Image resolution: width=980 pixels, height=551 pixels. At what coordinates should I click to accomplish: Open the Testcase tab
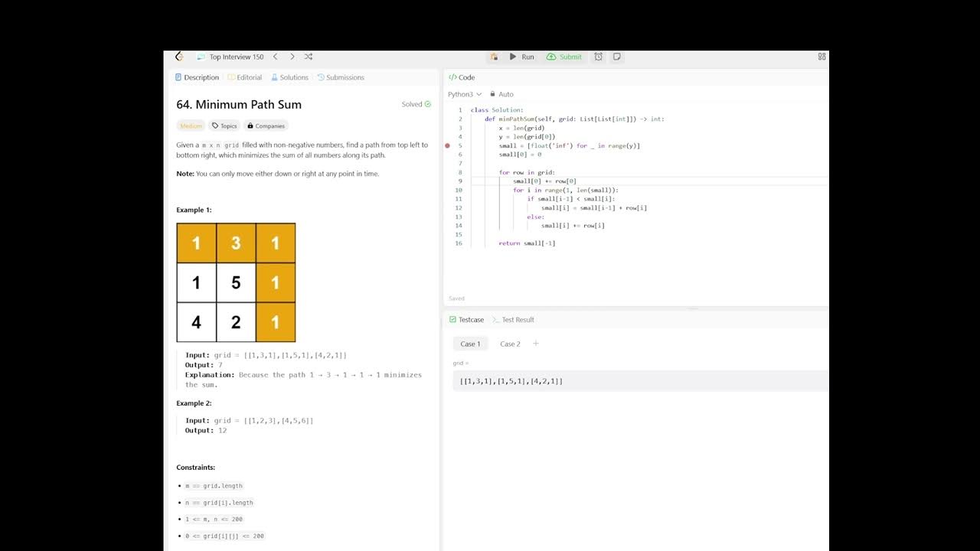[x=466, y=320]
